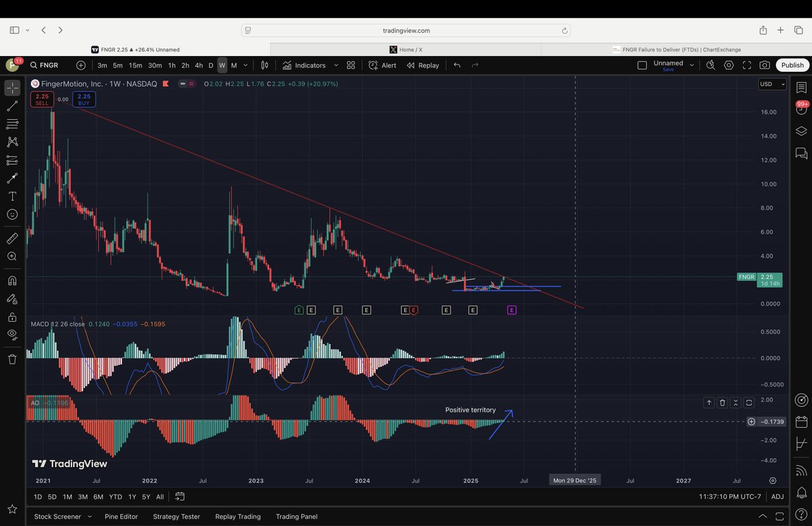Lock all drawings with the padlock icon
Image resolution: width=812 pixels, height=526 pixels.
[x=12, y=317]
